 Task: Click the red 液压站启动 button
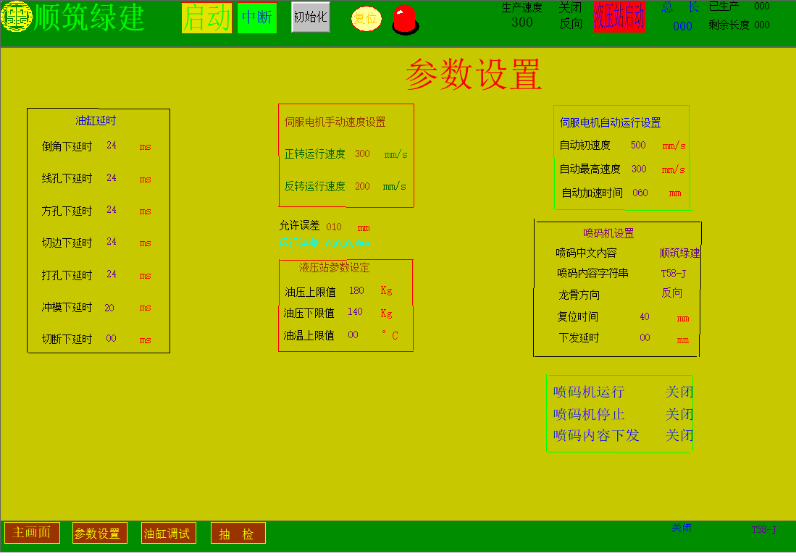619,16
